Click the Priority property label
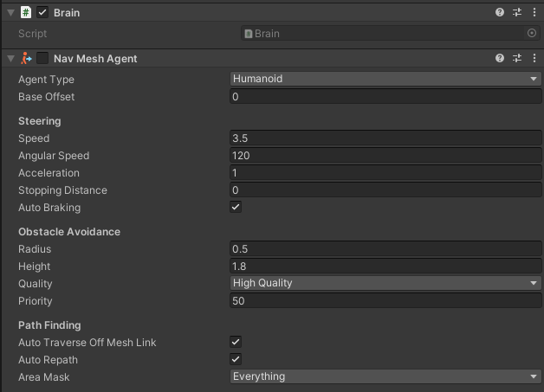Screen dimensions: 544x392 [36, 301]
